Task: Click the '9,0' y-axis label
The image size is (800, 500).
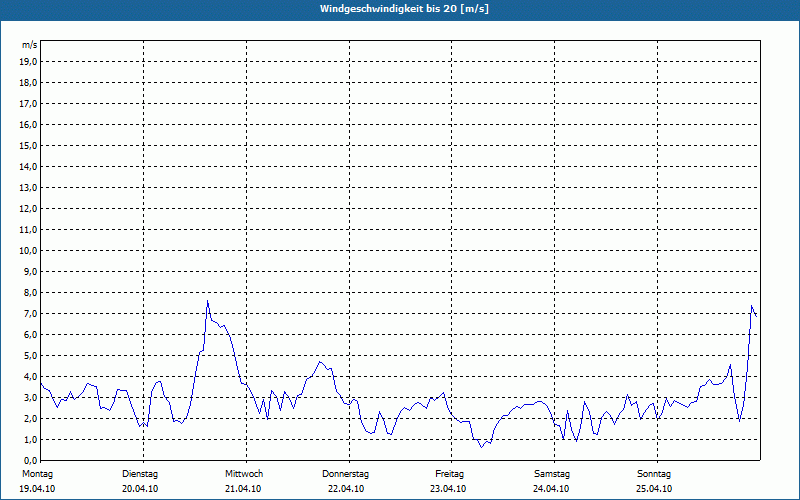Action: pos(31,271)
